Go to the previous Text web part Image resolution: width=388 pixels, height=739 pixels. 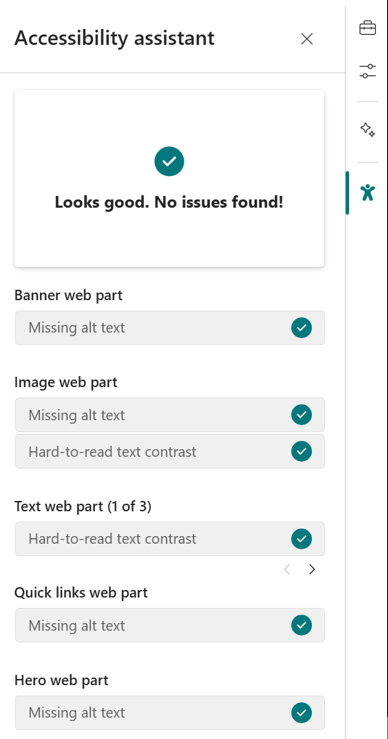pos(287,570)
